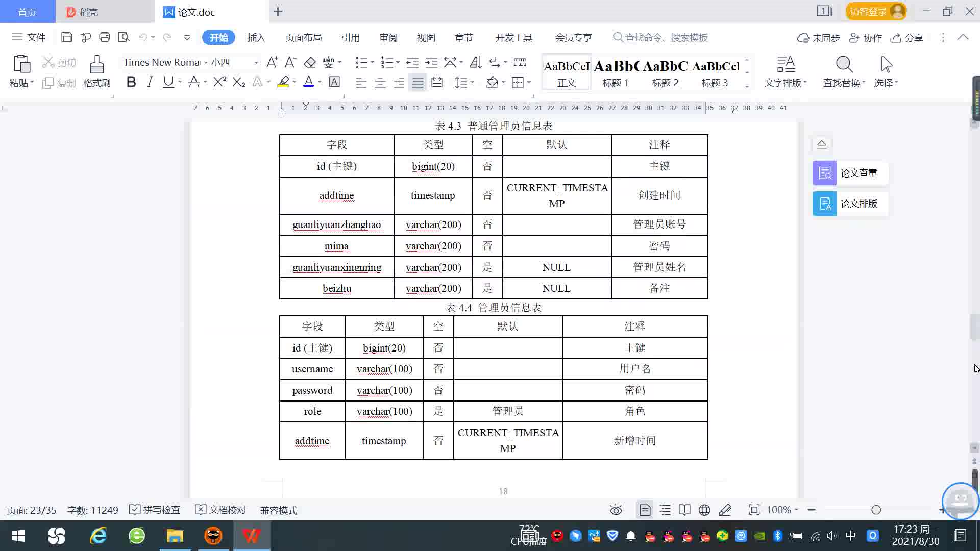Image resolution: width=980 pixels, height=551 pixels.
Task: Click the bulleted list icon
Action: coord(361,62)
